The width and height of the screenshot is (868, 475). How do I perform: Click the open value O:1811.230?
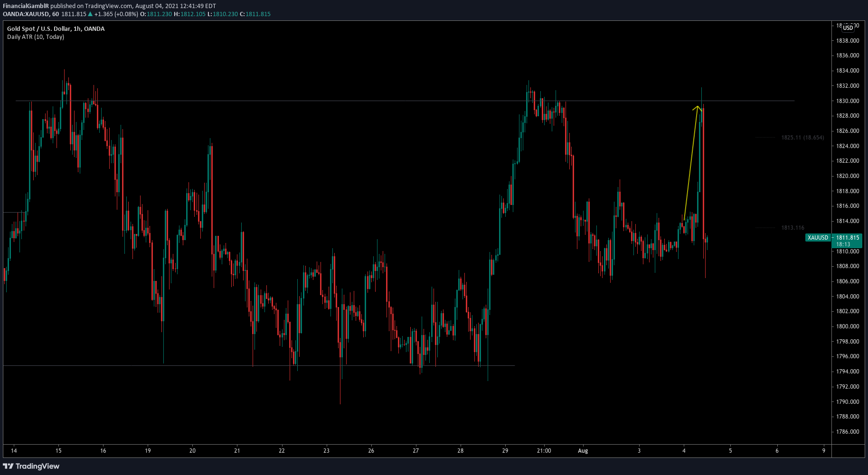[x=156, y=14]
